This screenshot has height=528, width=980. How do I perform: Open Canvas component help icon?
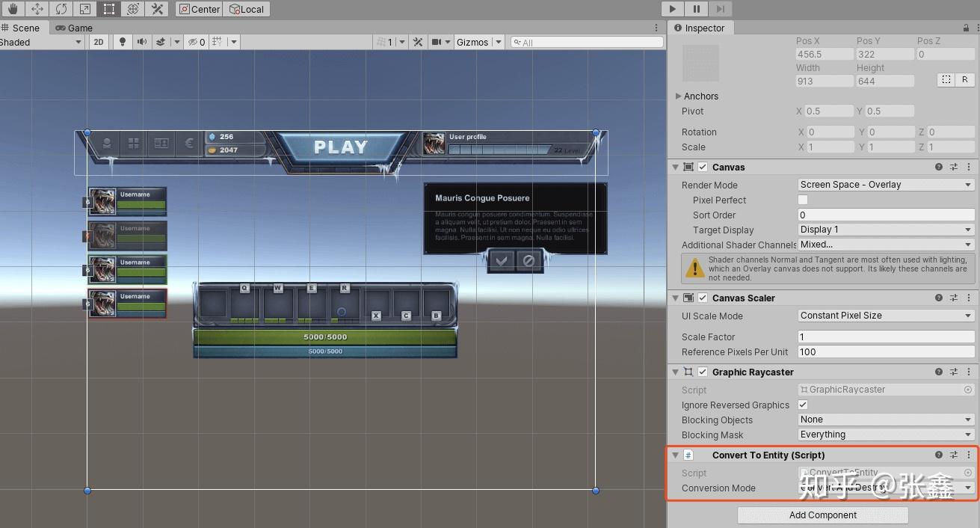[939, 167]
